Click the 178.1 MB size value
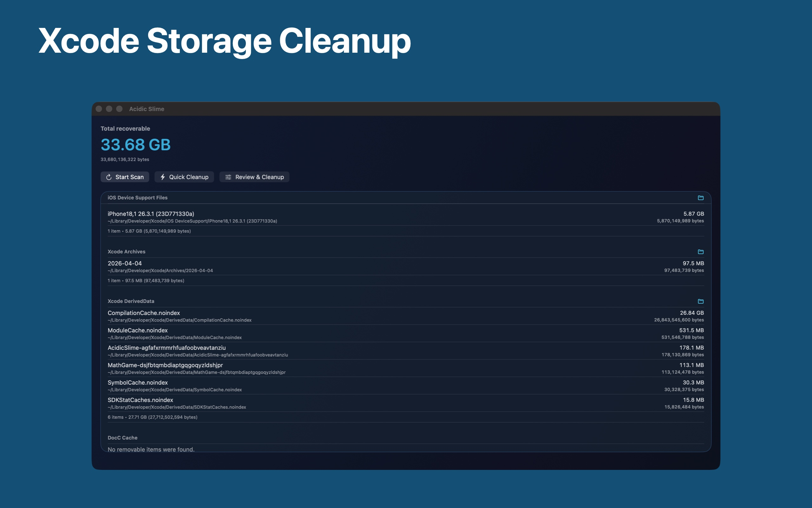This screenshot has width=812, height=508. coord(691,348)
